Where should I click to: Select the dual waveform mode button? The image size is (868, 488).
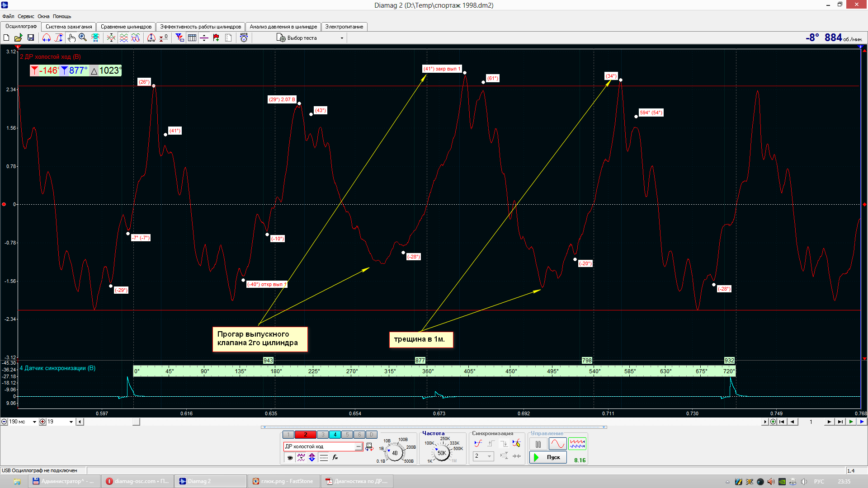point(577,444)
